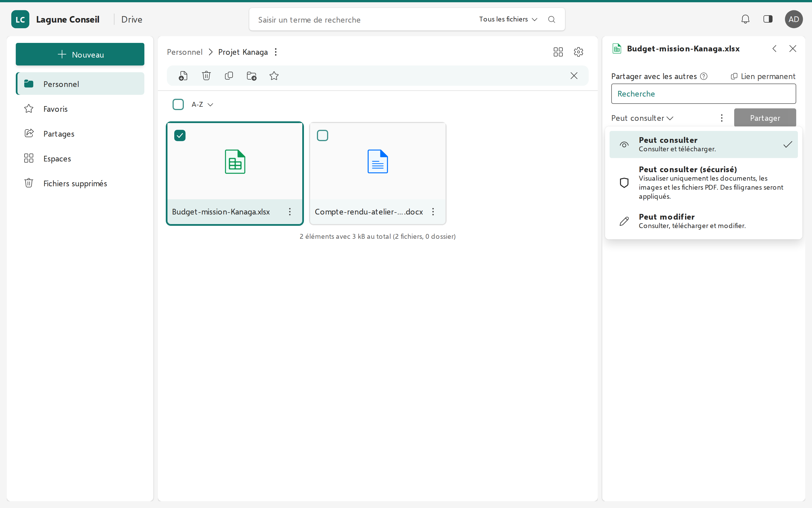Image resolution: width=812 pixels, height=508 pixels.
Task: Open AD user avatar menu
Action: [x=794, y=19]
